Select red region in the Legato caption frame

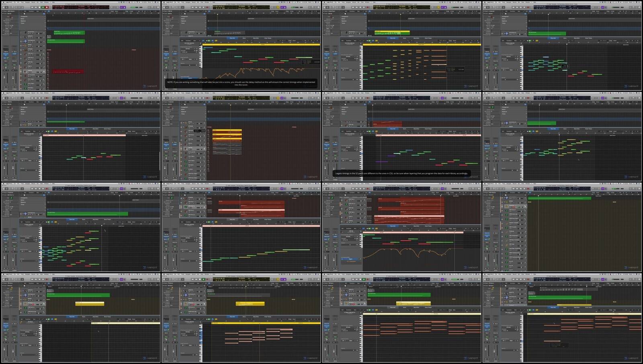pos(387,124)
